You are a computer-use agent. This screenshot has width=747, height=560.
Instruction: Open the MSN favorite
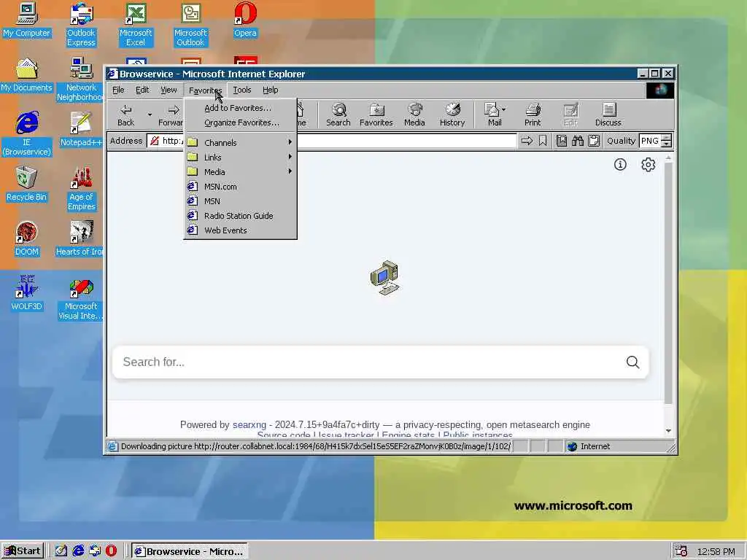pos(240,201)
